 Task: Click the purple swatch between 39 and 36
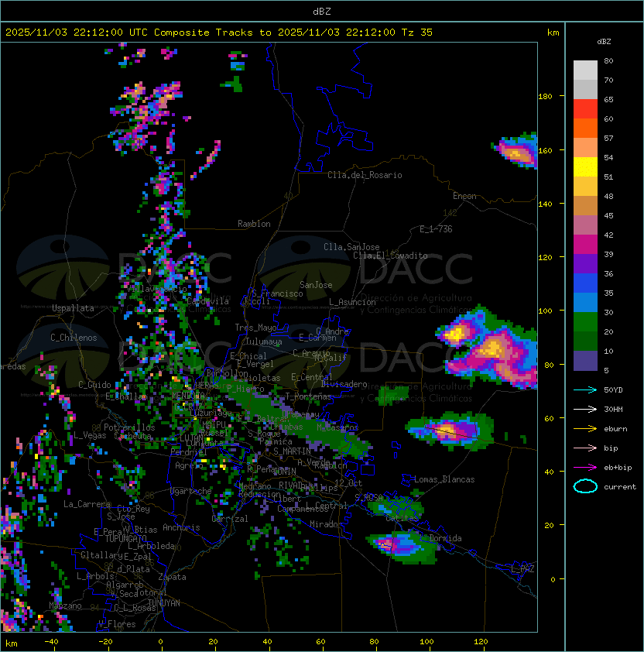tap(585, 264)
